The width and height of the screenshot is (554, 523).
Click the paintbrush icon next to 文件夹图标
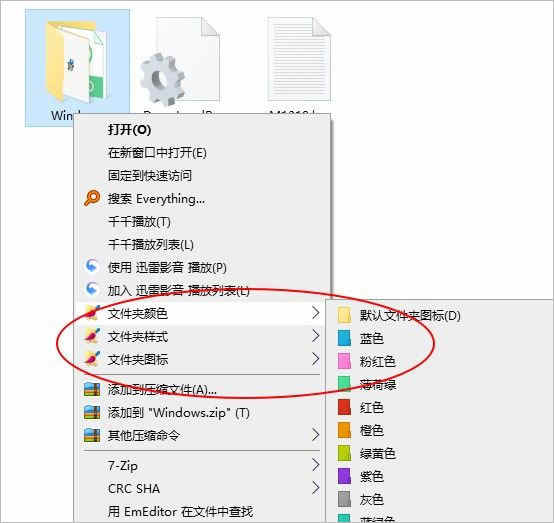click(x=93, y=359)
